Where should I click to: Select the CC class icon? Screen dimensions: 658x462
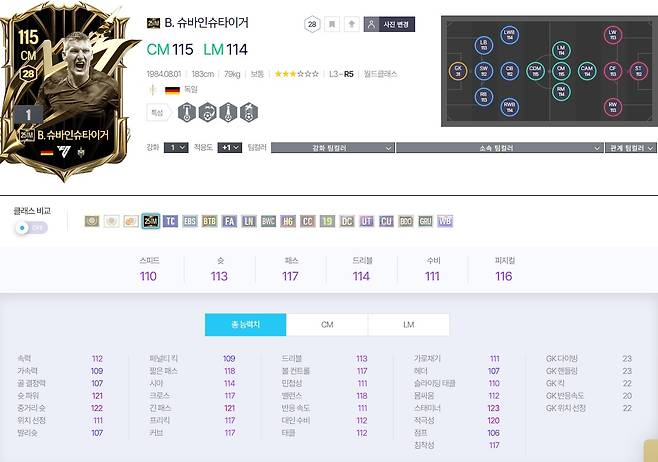(x=308, y=221)
